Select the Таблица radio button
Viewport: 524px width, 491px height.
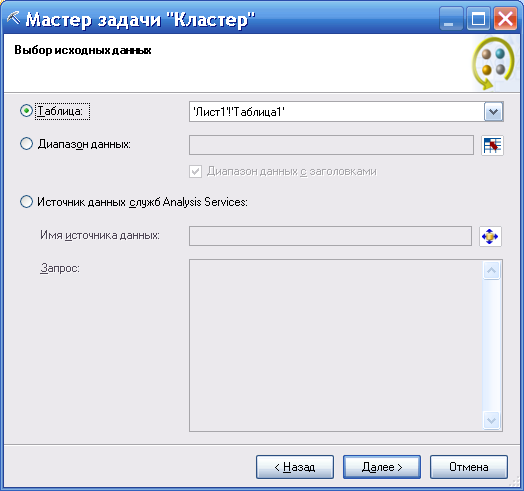[x=26, y=111]
